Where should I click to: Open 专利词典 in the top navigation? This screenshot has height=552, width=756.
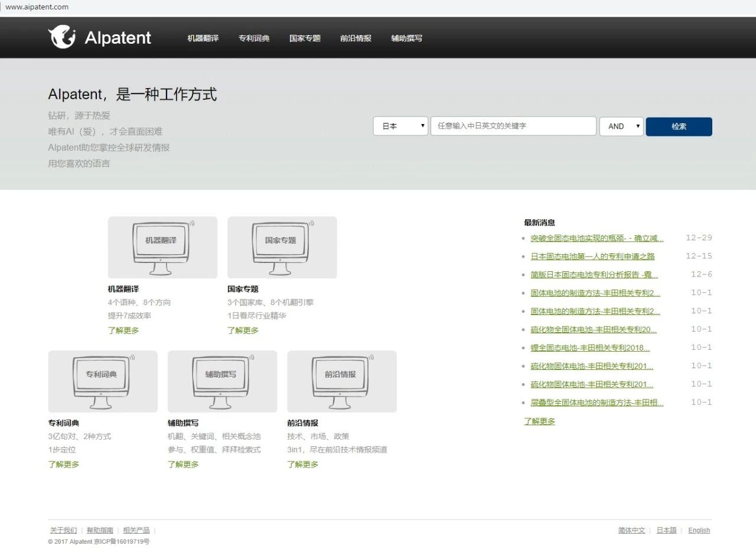point(254,38)
